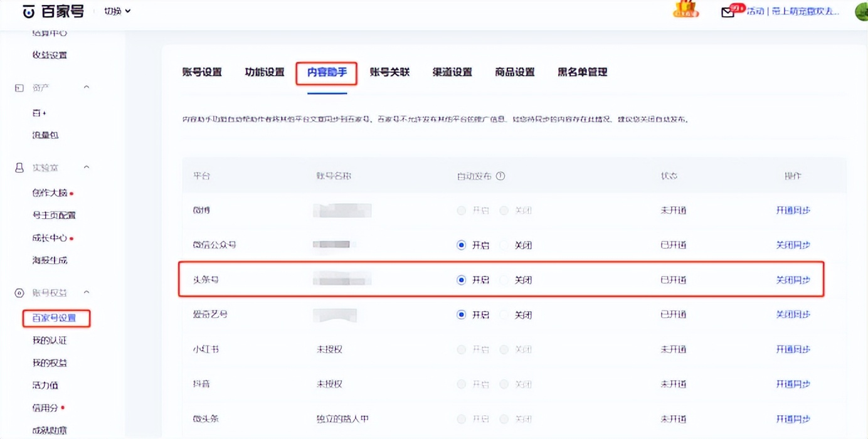Open 我的认证 in sidebar
Image resolution: width=868 pixels, height=439 pixels.
50,341
